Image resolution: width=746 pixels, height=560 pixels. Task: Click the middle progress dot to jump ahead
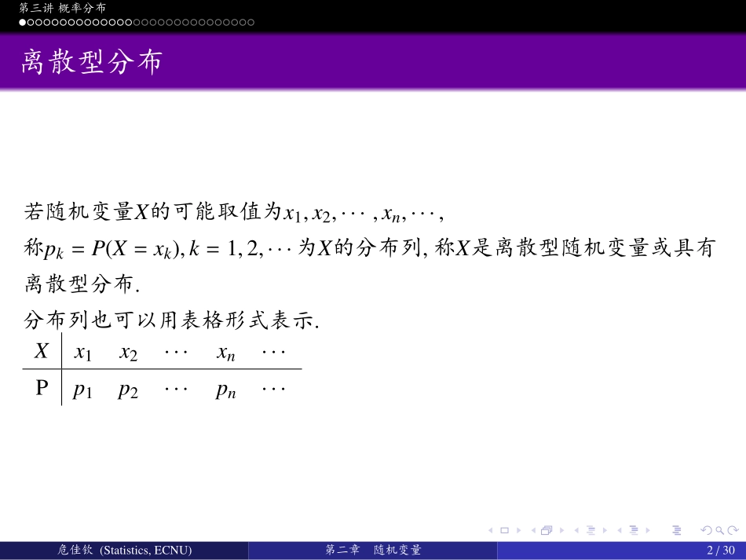click(136, 23)
